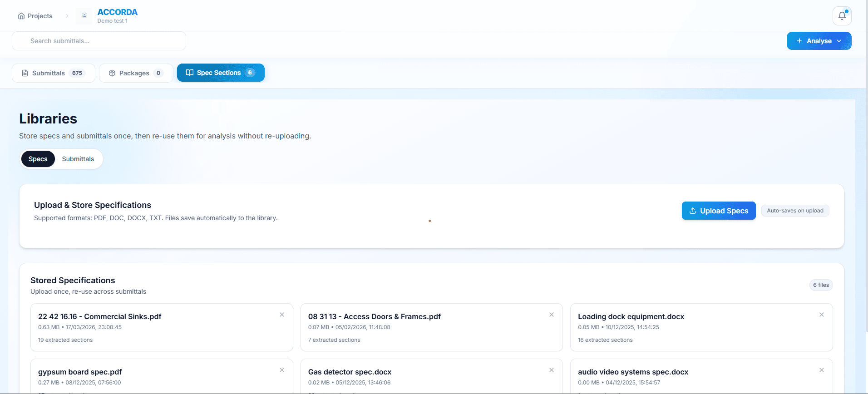Switch to the Packages tab
Image resolution: width=868 pixels, height=394 pixels.
(x=136, y=73)
